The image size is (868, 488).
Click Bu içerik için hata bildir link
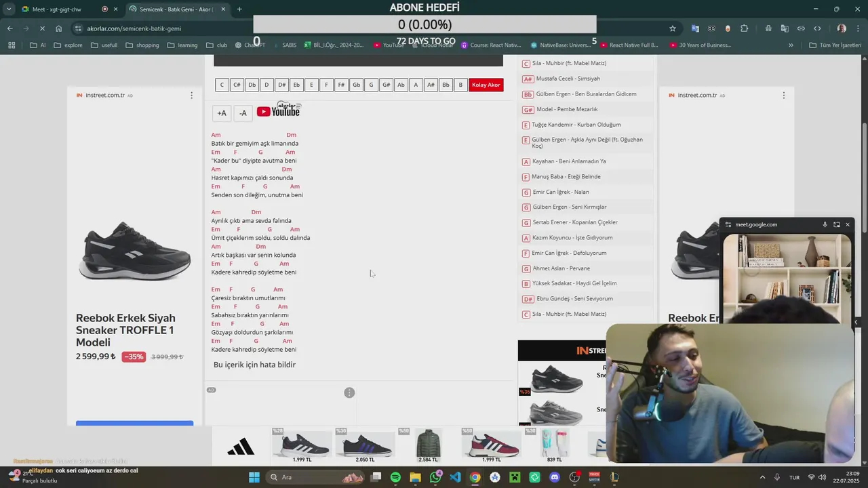[x=254, y=365]
